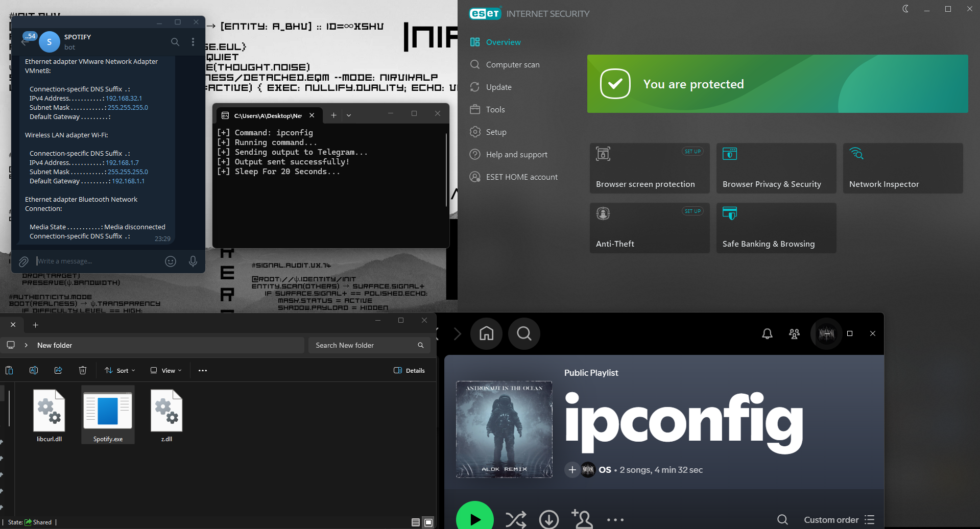
Task: Select the libcurl.dll file
Action: click(49, 415)
